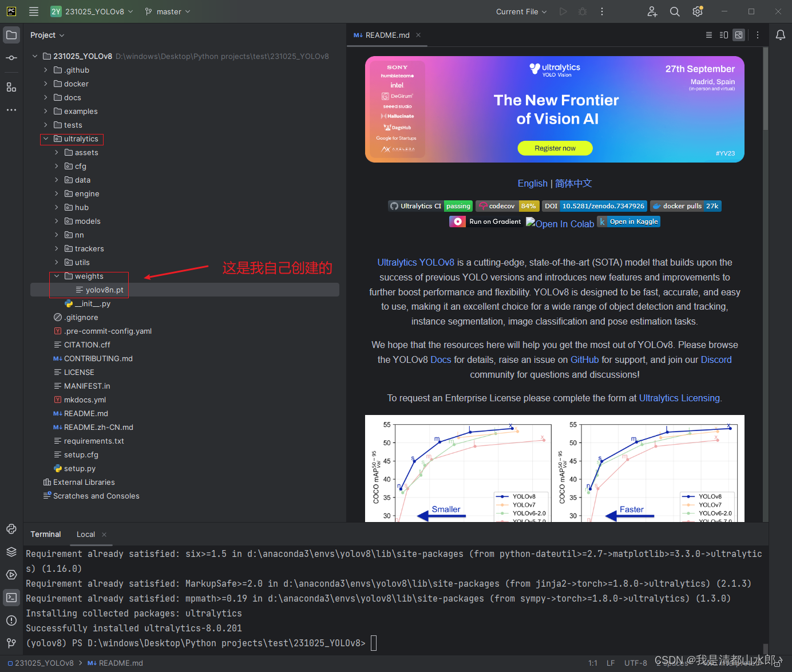Click the Register now button in banner

tap(555, 148)
